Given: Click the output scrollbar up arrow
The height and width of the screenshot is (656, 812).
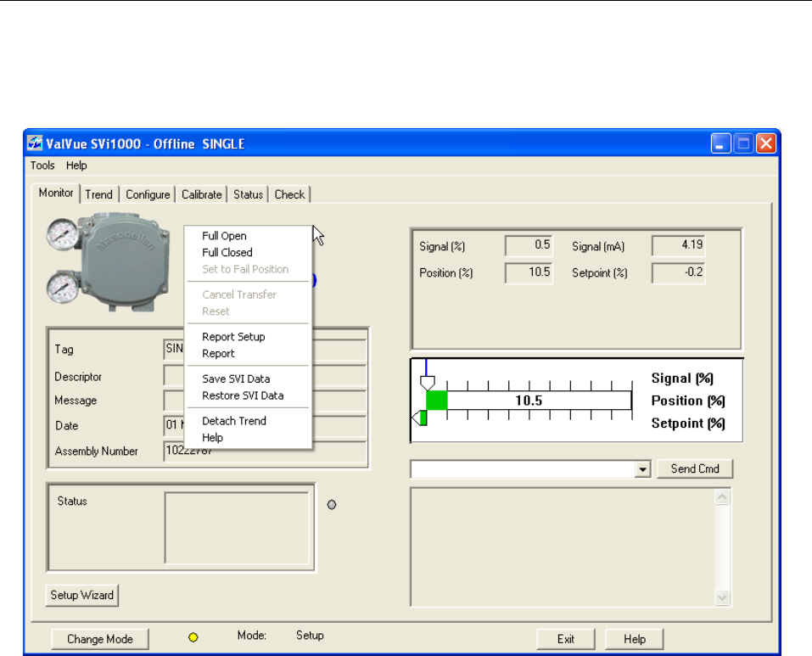Looking at the screenshot, I should (x=722, y=496).
